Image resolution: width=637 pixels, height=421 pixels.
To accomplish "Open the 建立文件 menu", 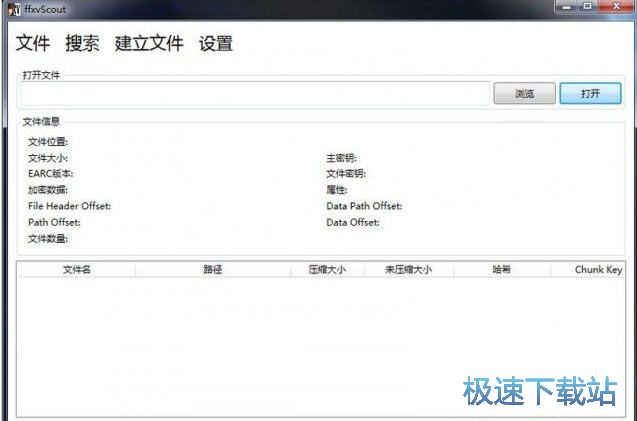I will (x=149, y=44).
